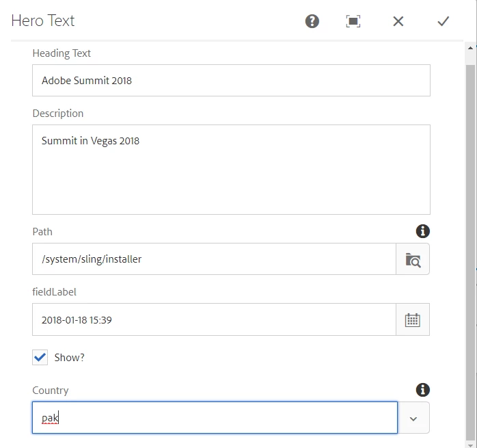Focus the Path field containing /system/sling/installer

click(214, 259)
